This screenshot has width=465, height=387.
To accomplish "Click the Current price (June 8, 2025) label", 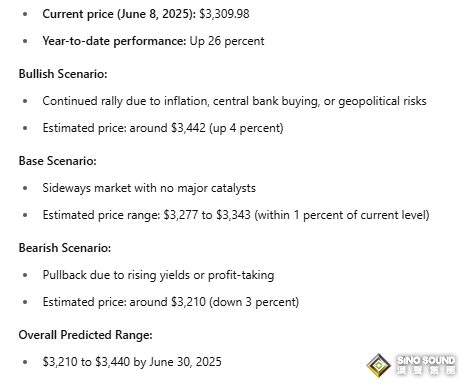I will [x=119, y=14].
